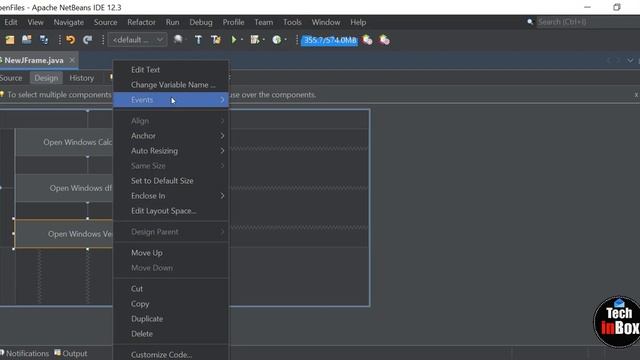
Task: Select the Open Windows Calc button in designer
Action: click(64, 142)
